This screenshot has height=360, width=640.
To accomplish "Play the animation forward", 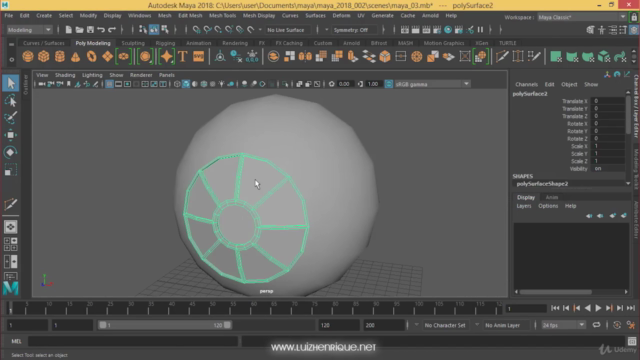I will click(598, 308).
